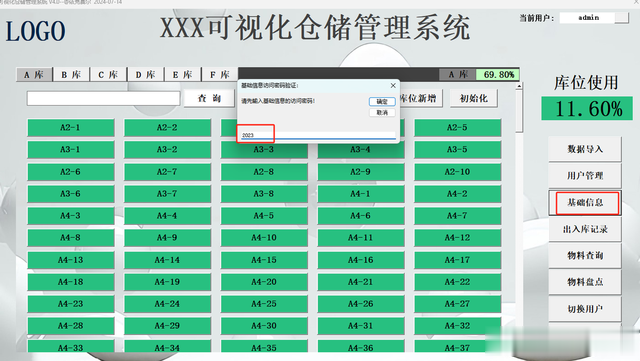View 出入库记录 records

pos(584,229)
